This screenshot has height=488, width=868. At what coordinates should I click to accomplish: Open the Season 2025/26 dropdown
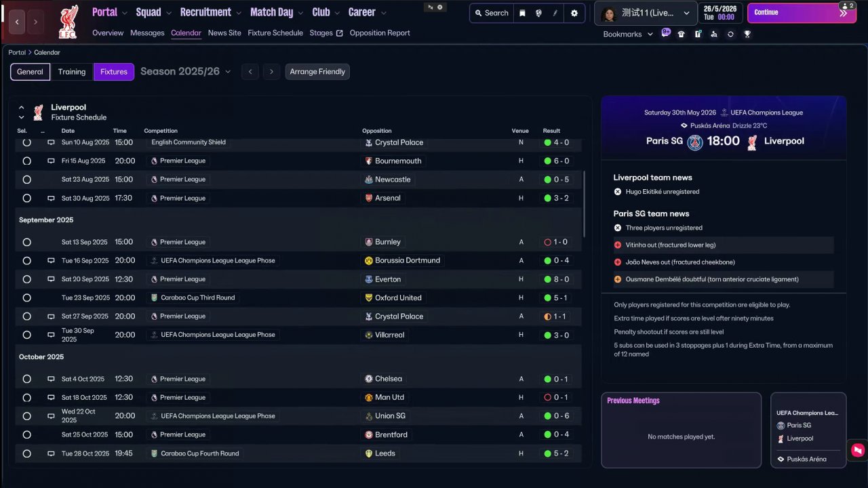pyautogui.click(x=185, y=71)
